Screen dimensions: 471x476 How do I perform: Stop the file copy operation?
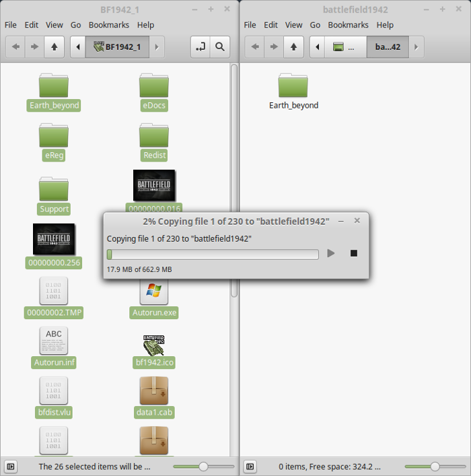(353, 253)
